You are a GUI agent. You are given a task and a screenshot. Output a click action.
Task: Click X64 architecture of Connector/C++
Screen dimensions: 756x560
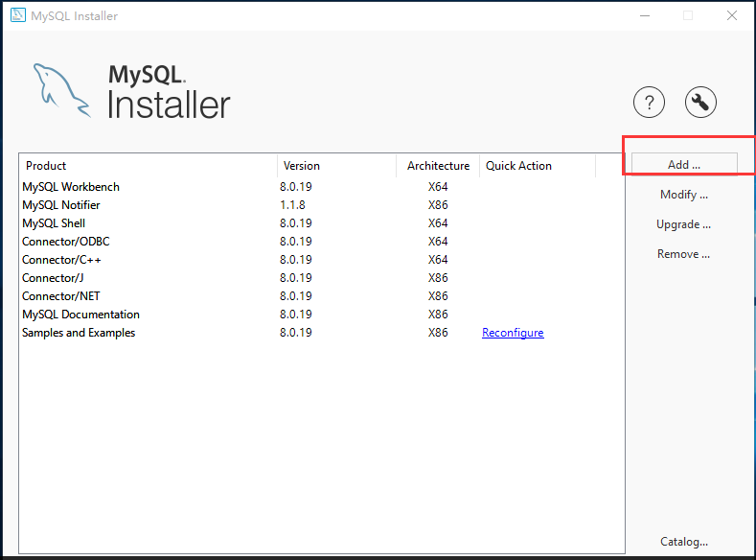click(x=438, y=260)
